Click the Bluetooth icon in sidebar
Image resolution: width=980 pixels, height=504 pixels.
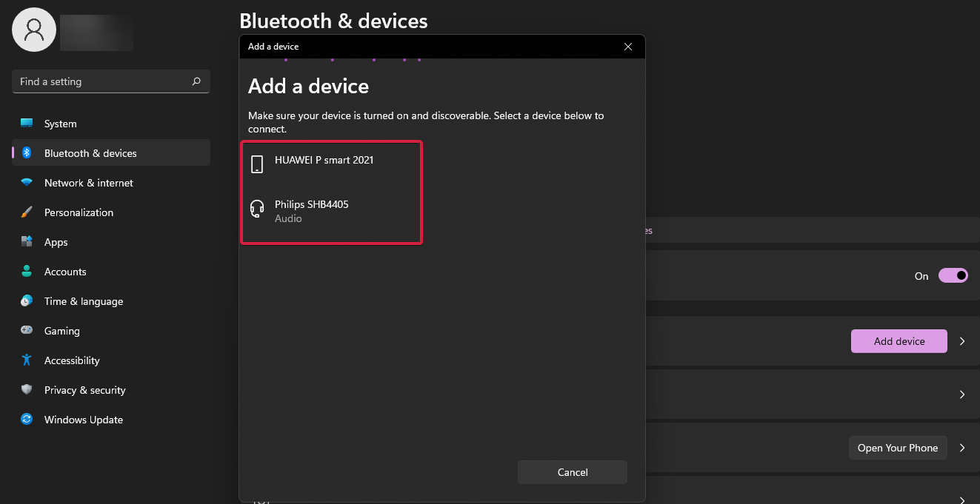(x=27, y=153)
